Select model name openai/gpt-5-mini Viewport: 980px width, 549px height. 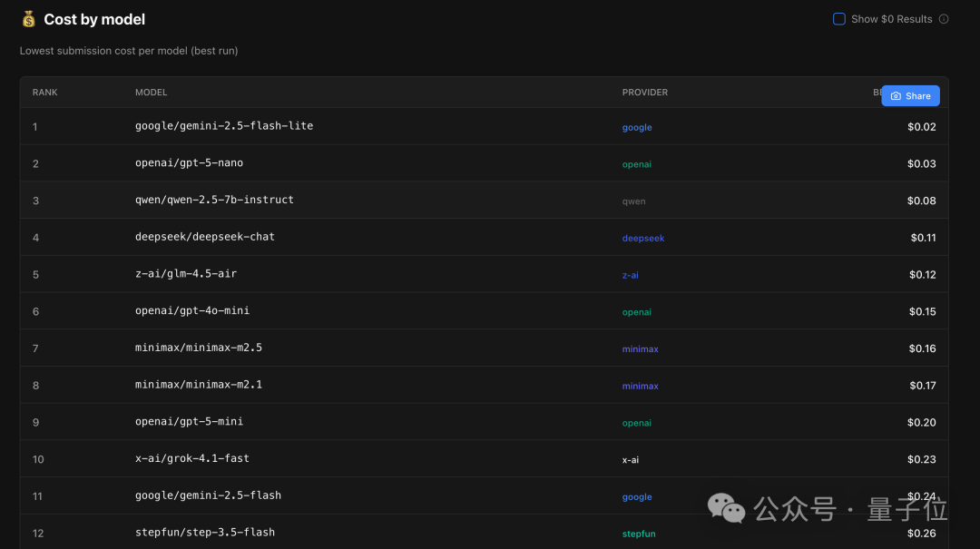190,421
